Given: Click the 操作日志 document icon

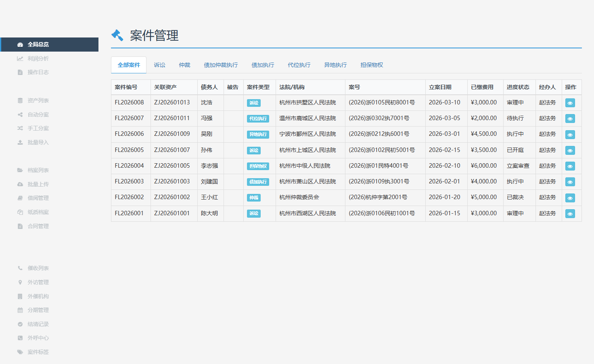Looking at the screenshot, I should click(x=20, y=73).
